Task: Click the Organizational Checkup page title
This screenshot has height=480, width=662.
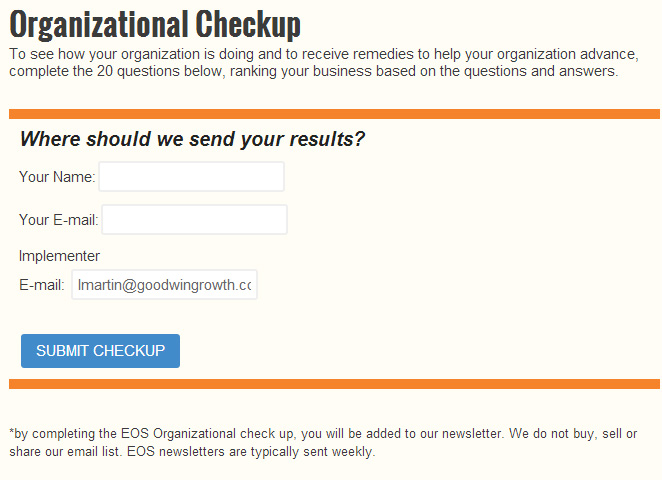Action: tap(155, 24)
